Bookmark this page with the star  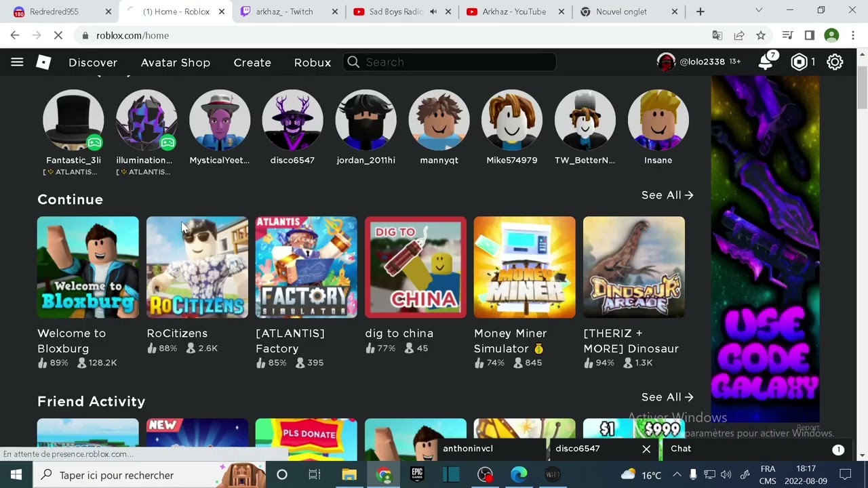(x=761, y=35)
